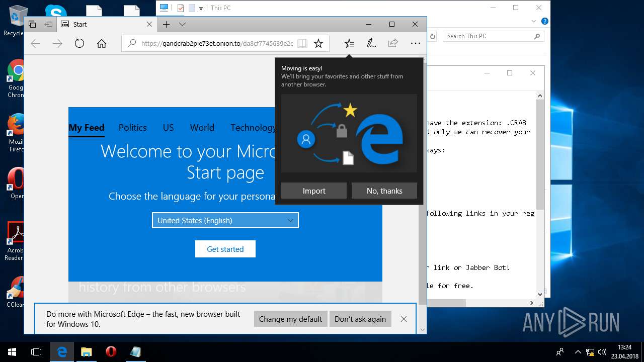Open the Edge Hub favorites panel

click(x=349, y=44)
